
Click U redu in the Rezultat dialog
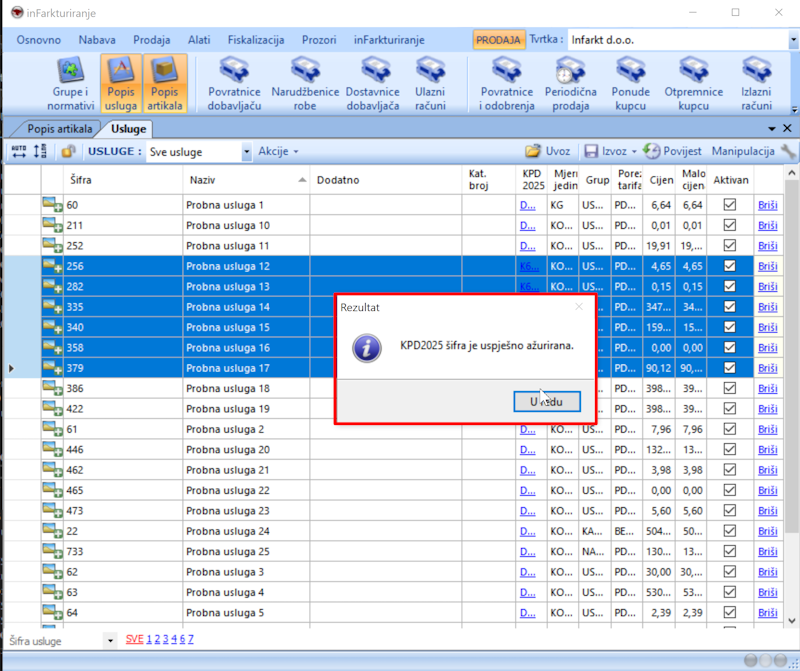click(547, 401)
